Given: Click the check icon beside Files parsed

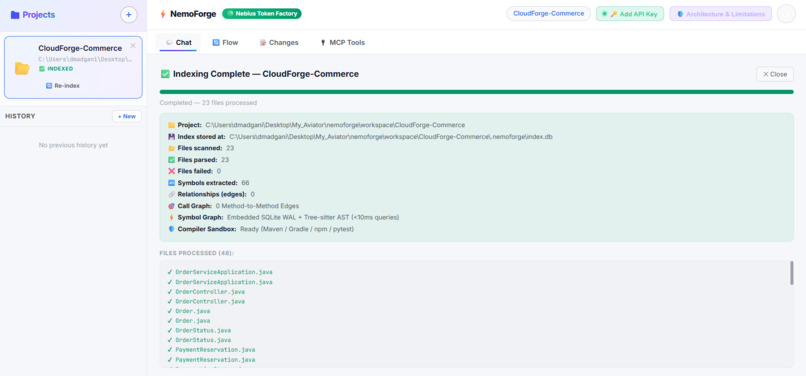Looking at the screenshot, I should click(x=172, y=160).
